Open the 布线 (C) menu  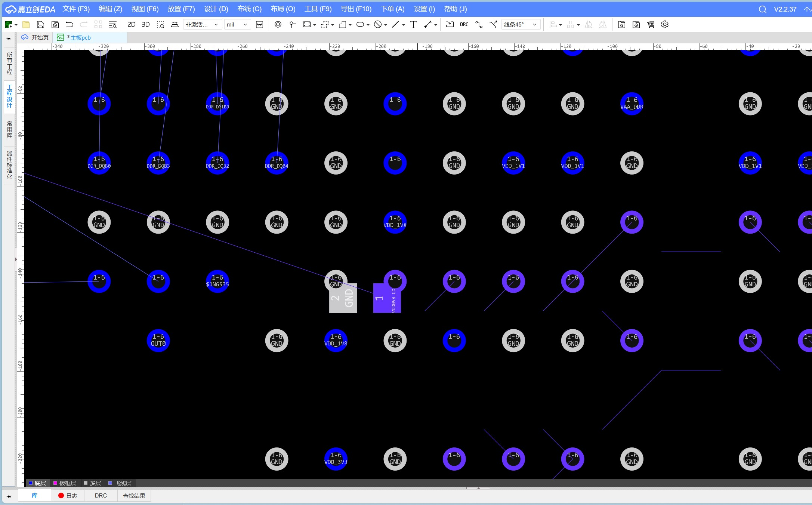[249, 9]
